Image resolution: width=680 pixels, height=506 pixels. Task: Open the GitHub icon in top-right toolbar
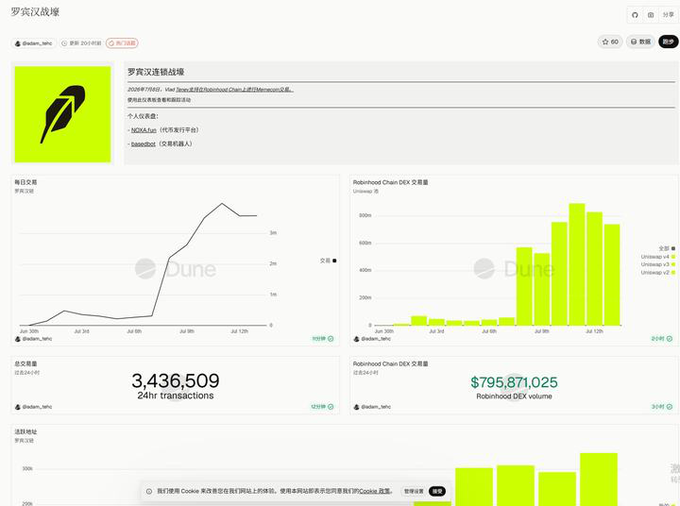pos(635,15)
